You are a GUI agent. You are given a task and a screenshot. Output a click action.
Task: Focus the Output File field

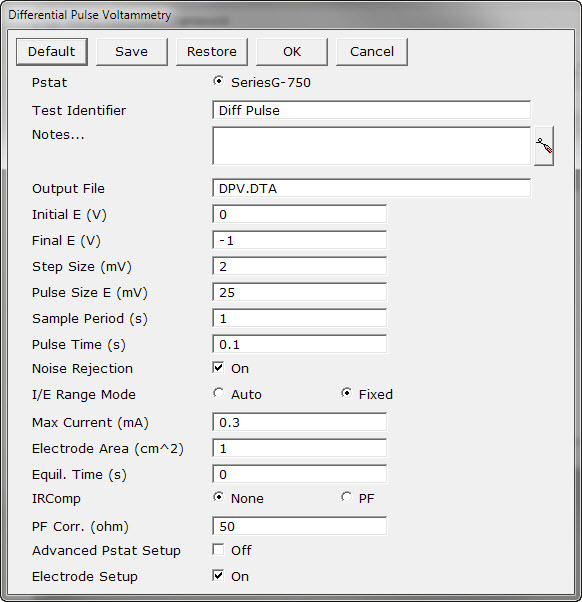pyautogui.click(x=372, y=188)
